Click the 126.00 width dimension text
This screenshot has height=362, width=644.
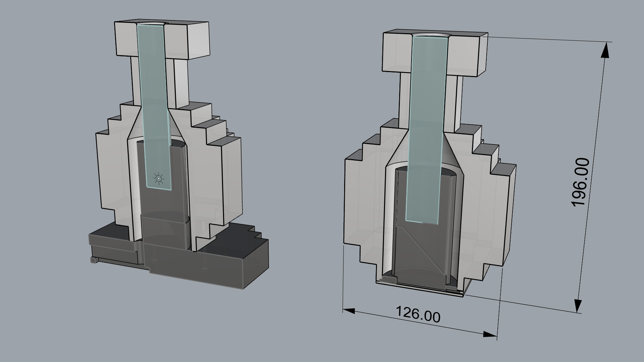pos(418,314)
